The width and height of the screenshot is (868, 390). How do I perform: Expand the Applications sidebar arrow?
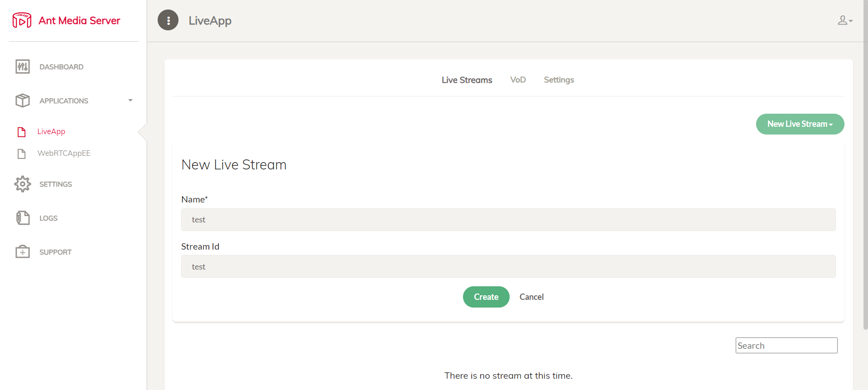[130, 101]
